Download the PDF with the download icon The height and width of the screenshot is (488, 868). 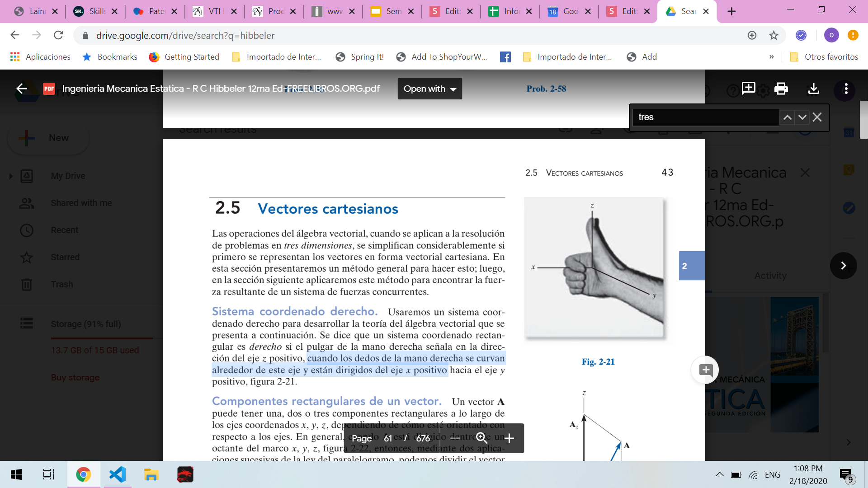point(813,89)
